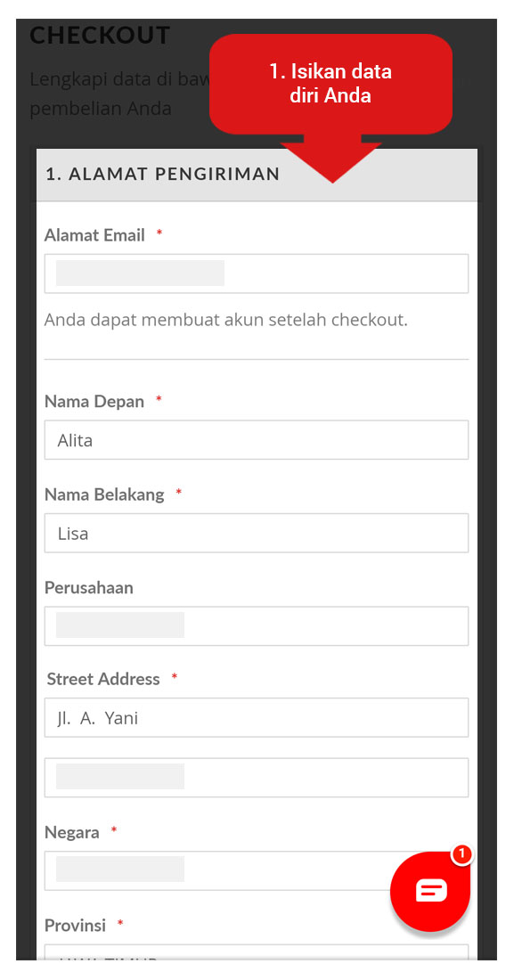Screen dimensions: 514x980
Task: Click the speech bubble inside the chat button
Action: tap(430, 891)
